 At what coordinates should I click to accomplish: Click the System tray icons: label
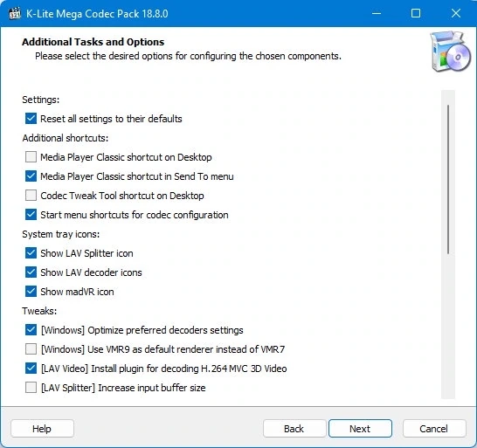(60, 234)
